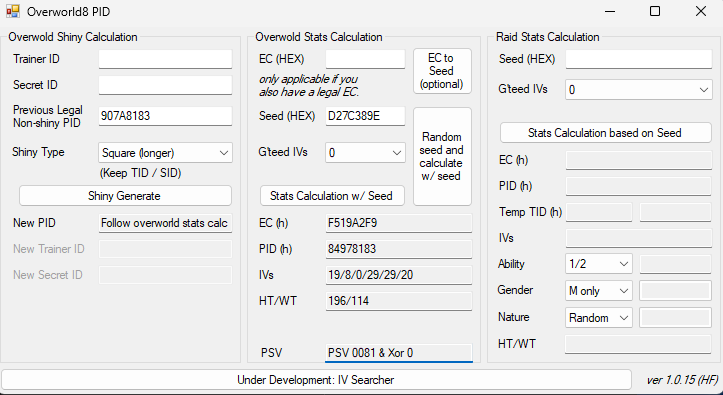723x395 pixels.
Task: Click the Raid Seed (HEX) input field
Action: pos(639,59)
